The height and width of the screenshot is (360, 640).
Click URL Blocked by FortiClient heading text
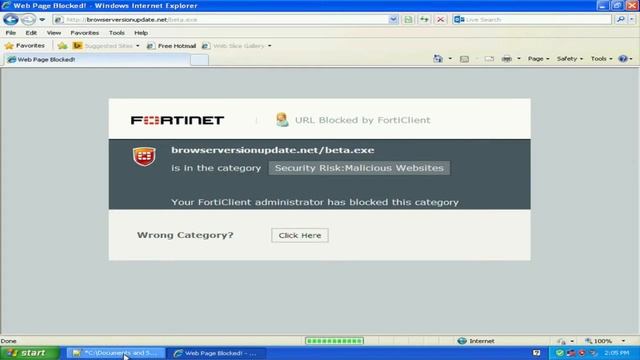(362, 120)
